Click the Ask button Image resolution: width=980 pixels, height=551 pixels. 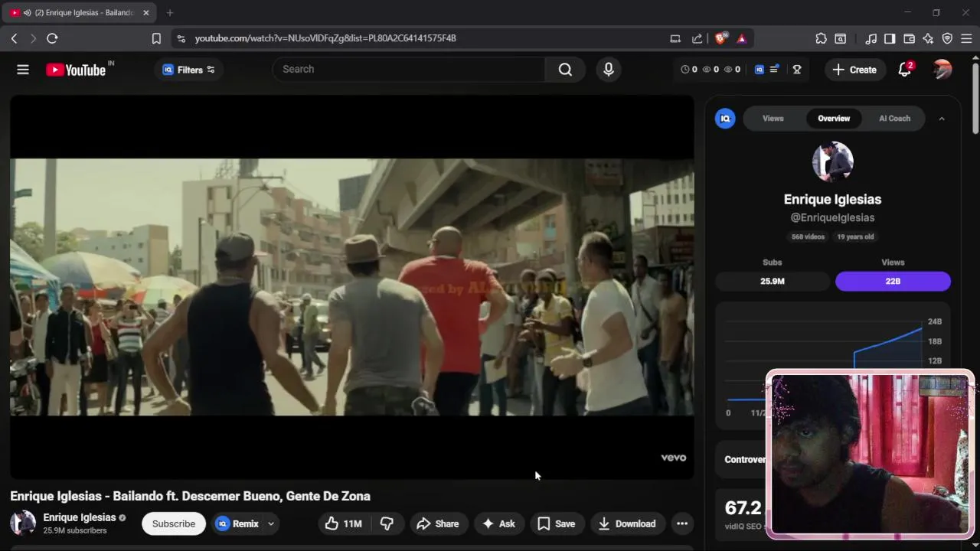[x=498, y=523]
